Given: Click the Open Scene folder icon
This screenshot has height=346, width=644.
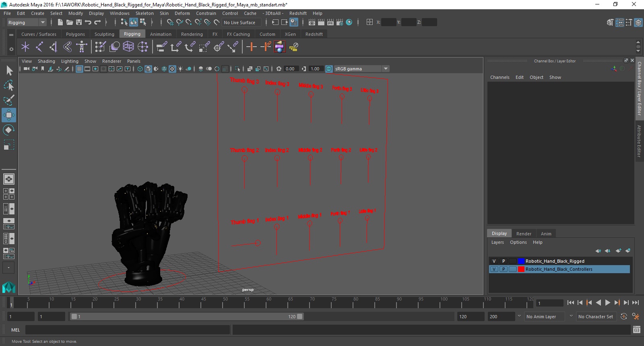Looking at the screenshot, I should pyautogui.click(x=69, y=23).
